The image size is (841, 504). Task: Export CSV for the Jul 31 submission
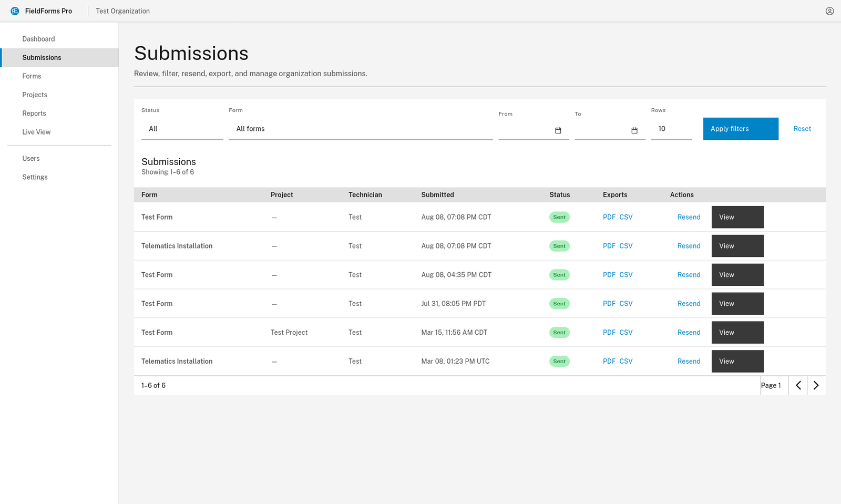pyautogui.click(x=626, y=304)
